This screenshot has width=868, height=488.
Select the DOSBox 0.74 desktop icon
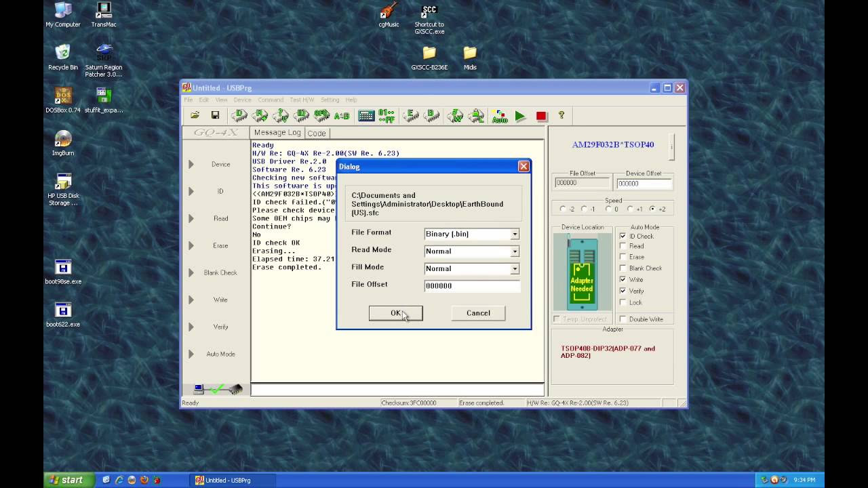63,100
